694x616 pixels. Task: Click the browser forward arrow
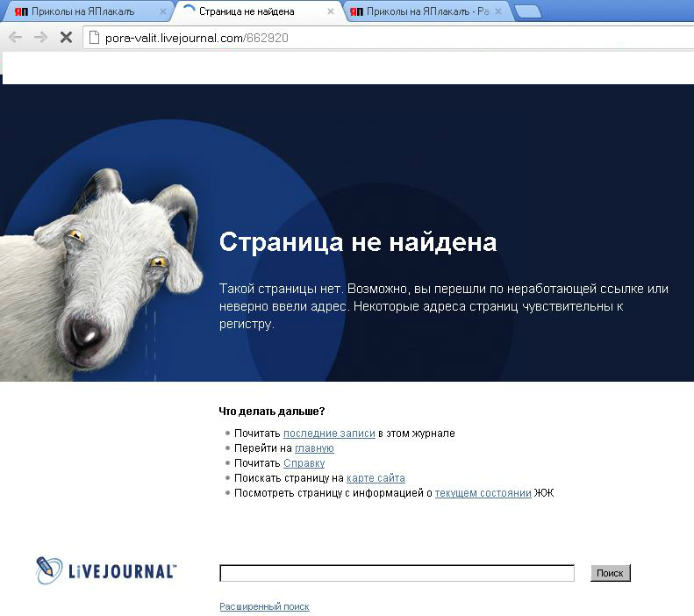pos(40,38)
